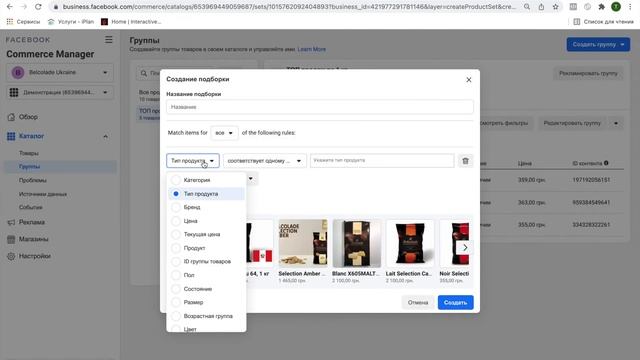Select the Тип продукта radio option
This screenshot has height=360, width=640.
[176, 194]
